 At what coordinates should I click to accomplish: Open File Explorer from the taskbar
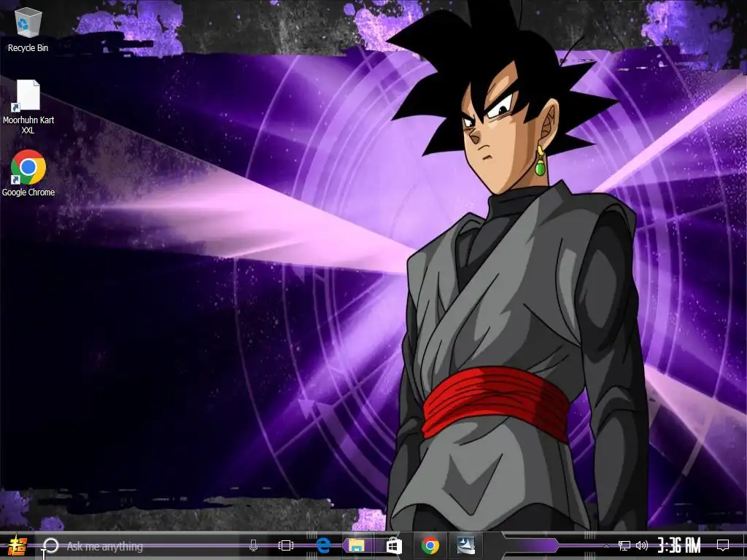(356, 545)
